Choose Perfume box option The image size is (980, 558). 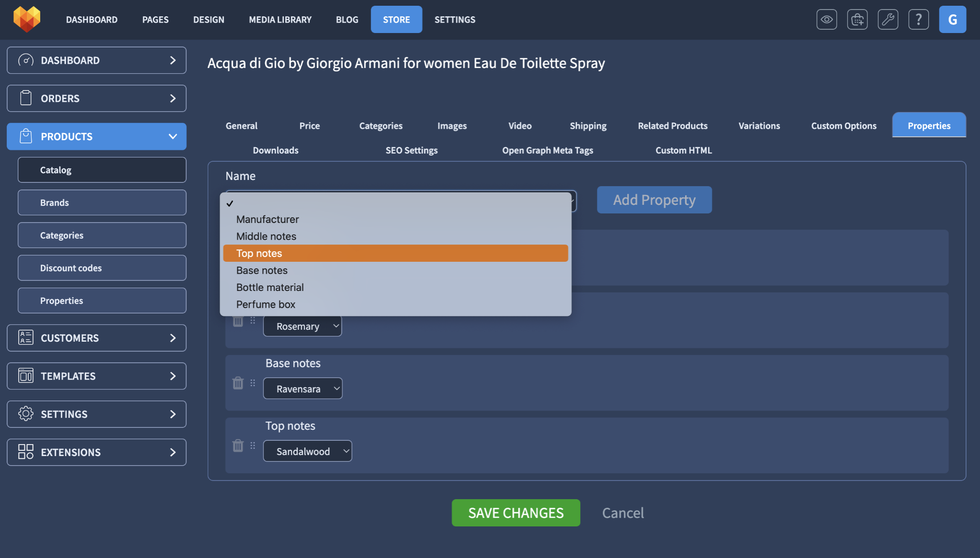click(395, 304)
